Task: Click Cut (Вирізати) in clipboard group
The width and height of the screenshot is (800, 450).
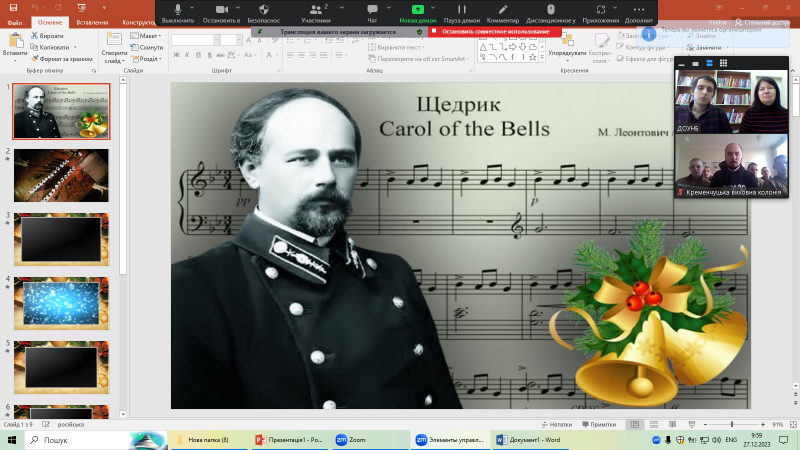Action: tap(47, 36)
